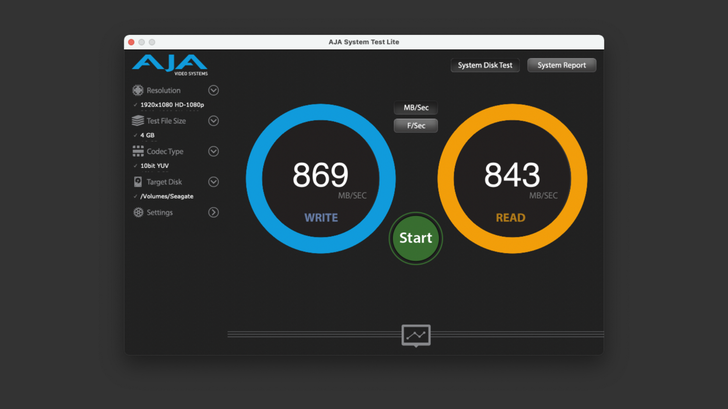
Task: Start the disk test
Action: (x=416, y=238)
